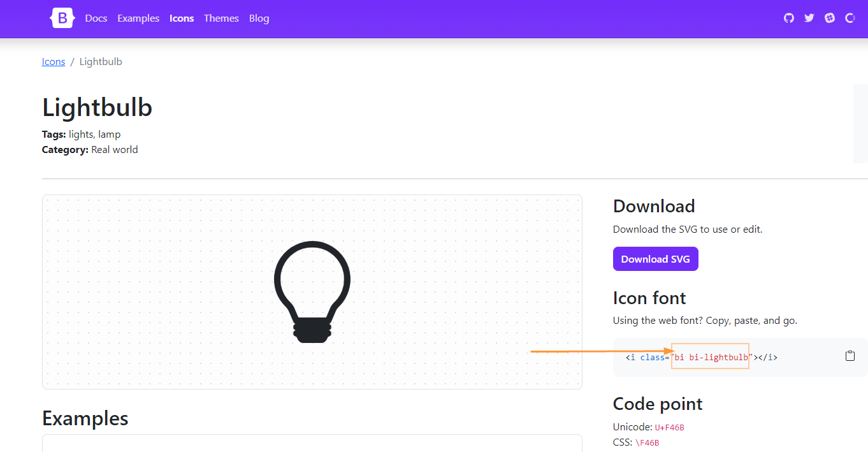This screenshot has height=452, width=868.
Task: Click the large lightbulb icon preview
Action: tap(312, 291)
